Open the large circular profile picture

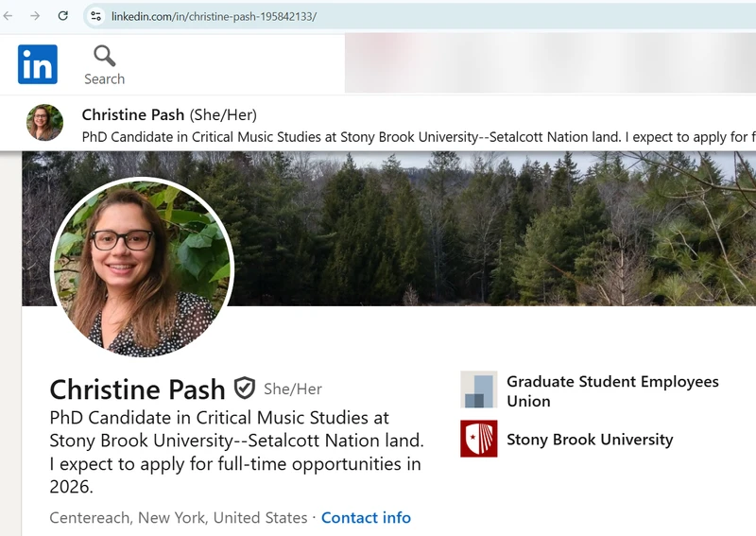point(143,268)
